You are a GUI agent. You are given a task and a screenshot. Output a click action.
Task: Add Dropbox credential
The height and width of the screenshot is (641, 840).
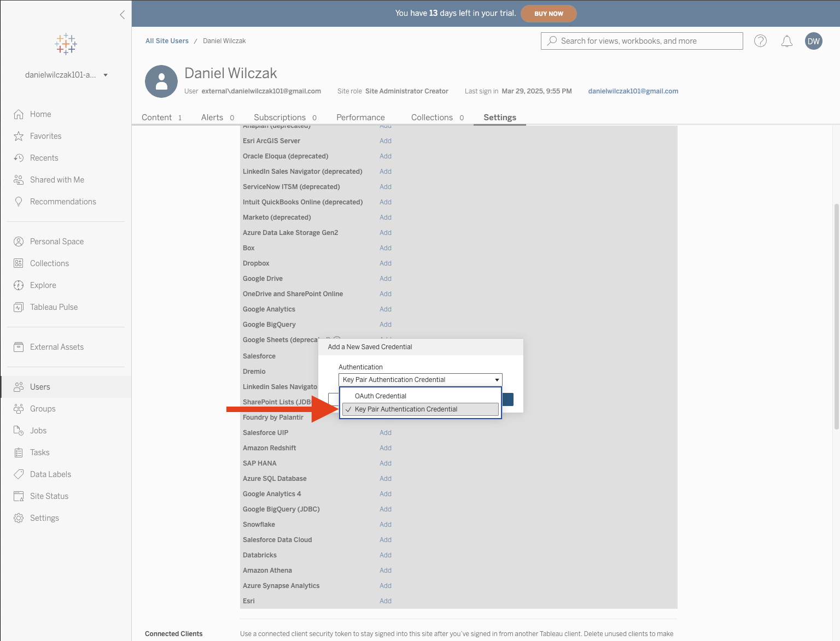click(386, 263)
